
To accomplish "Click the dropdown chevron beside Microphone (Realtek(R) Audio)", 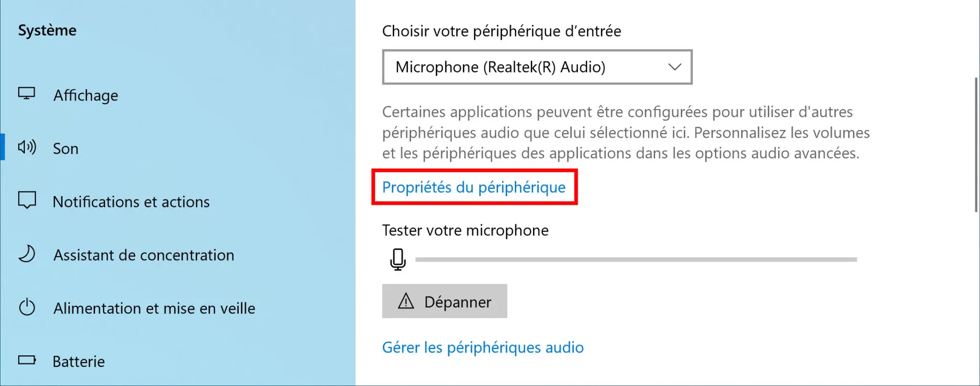I will click(675, 67).
